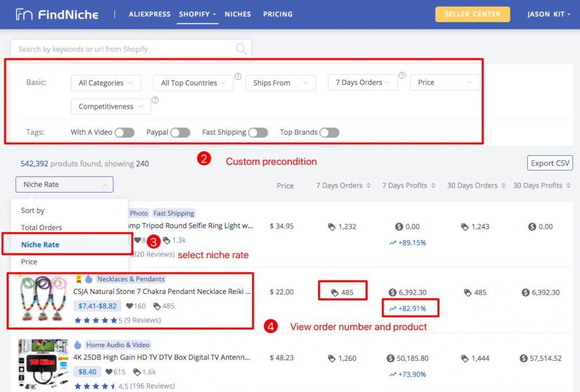Expand the All Top Countries dropdown

193,83
